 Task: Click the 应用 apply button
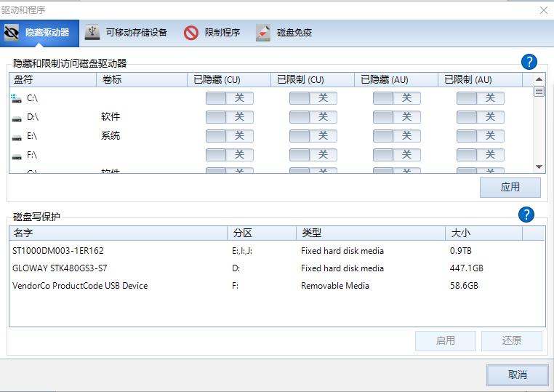(510, 187)
